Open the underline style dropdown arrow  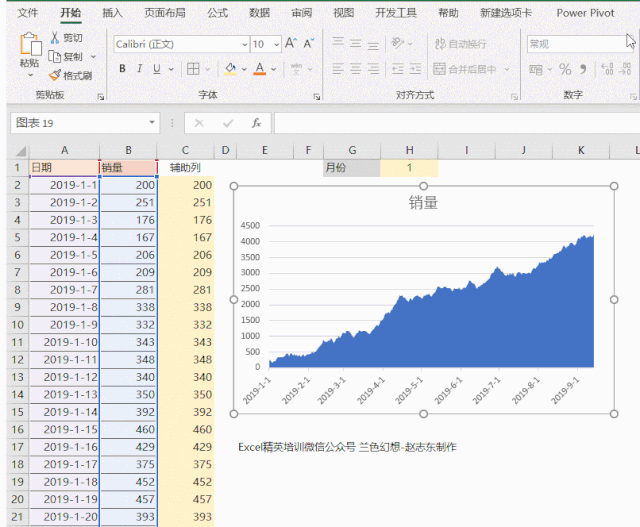(x=171, y=69)
